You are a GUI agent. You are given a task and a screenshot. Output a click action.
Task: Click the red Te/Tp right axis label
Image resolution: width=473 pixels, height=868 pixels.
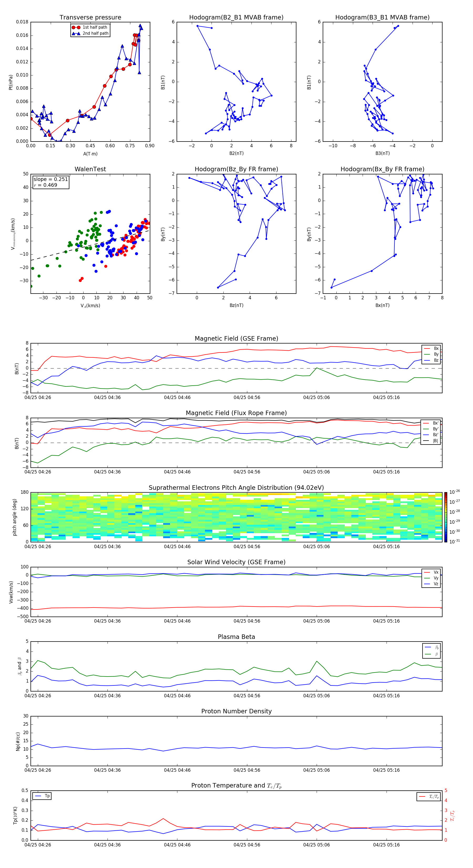[x=453, y=816]
